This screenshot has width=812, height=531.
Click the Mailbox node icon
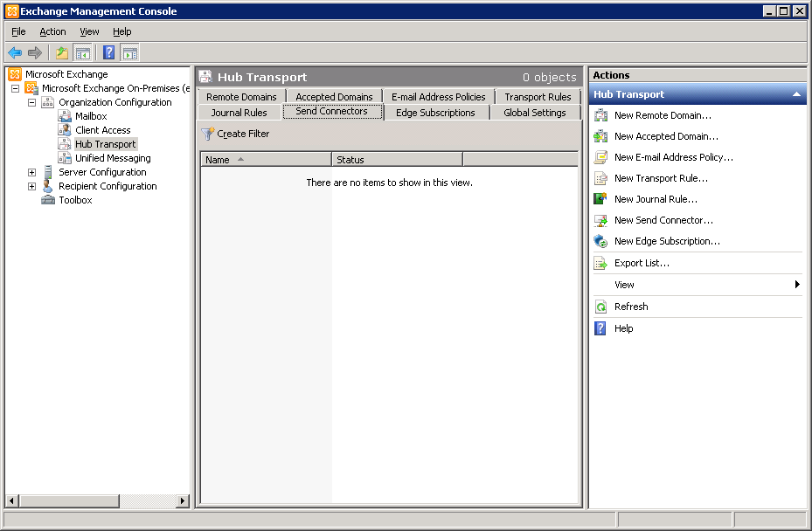[65, 116]
